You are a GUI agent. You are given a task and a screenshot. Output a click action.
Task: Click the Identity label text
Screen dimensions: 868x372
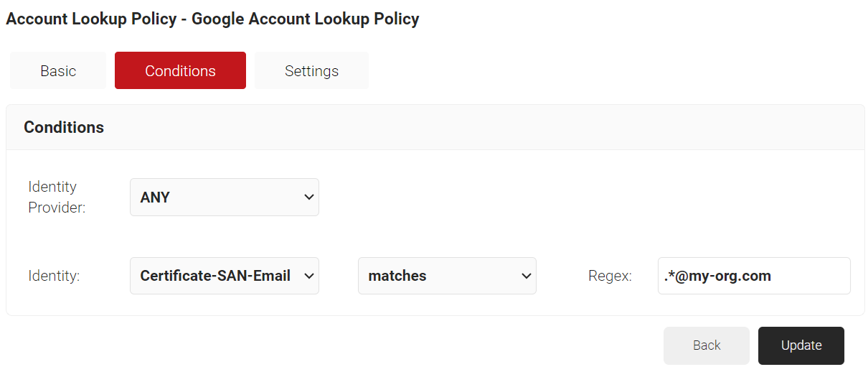(54, 276)
